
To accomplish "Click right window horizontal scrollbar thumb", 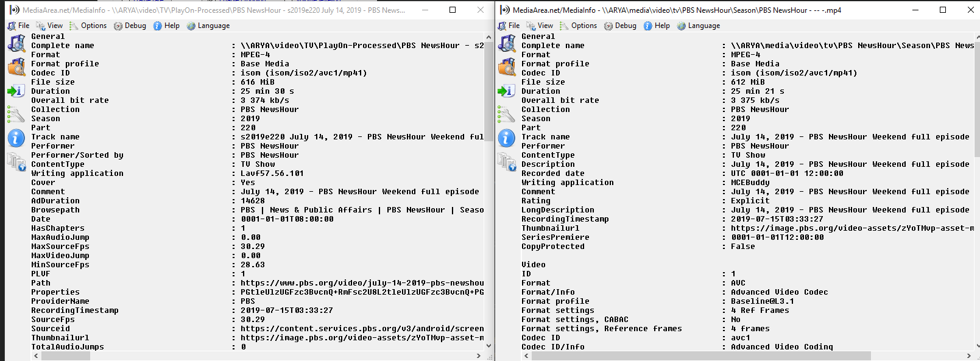I will [701, 356].
